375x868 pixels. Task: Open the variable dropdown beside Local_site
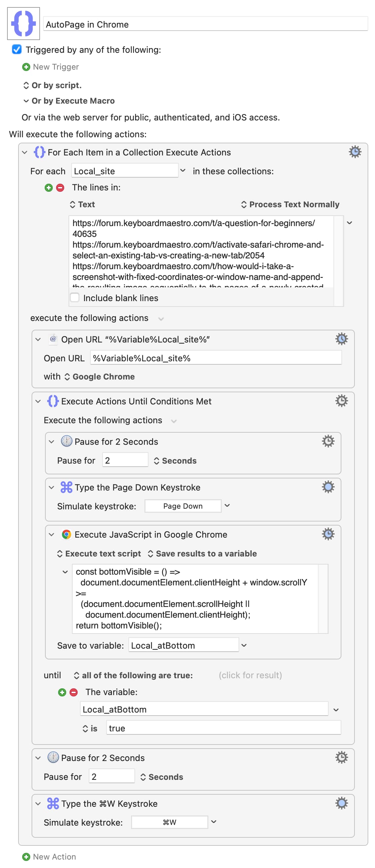(x=183, y=171)
